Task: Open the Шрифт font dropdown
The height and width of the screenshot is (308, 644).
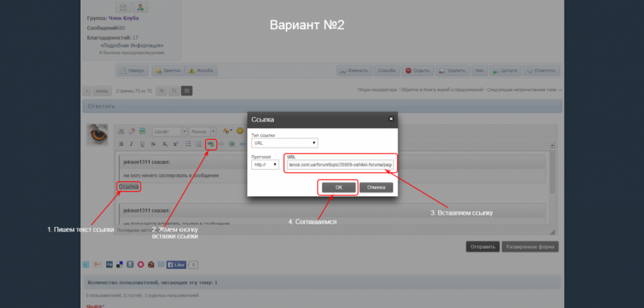Action: (x=168, y=131)
